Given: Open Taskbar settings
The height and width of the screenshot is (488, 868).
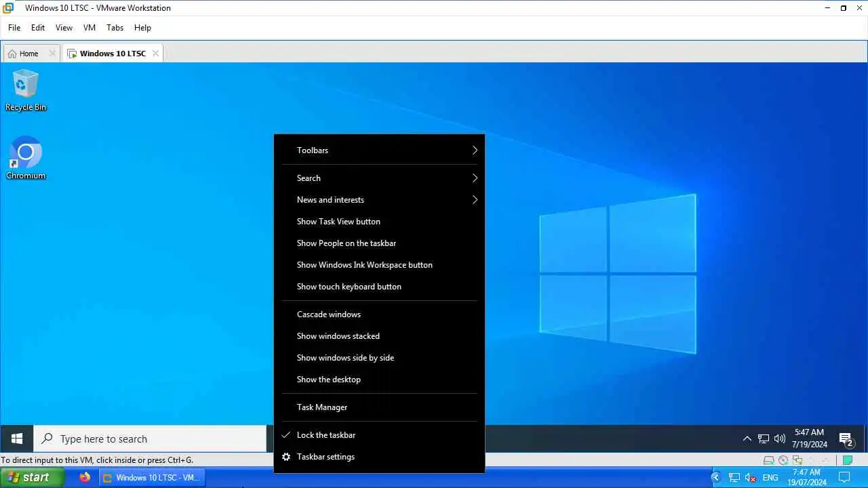Looking at the screenshot, I should tap(379, 457).
